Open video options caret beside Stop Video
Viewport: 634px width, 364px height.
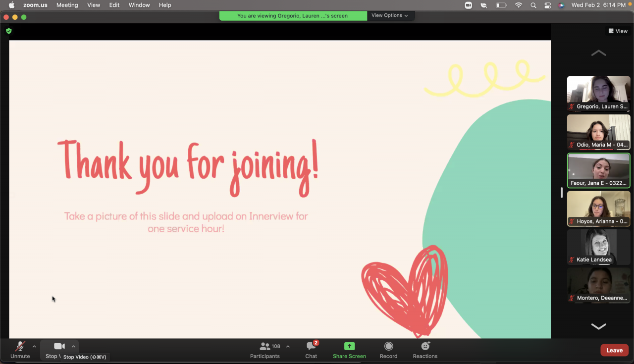73,347
